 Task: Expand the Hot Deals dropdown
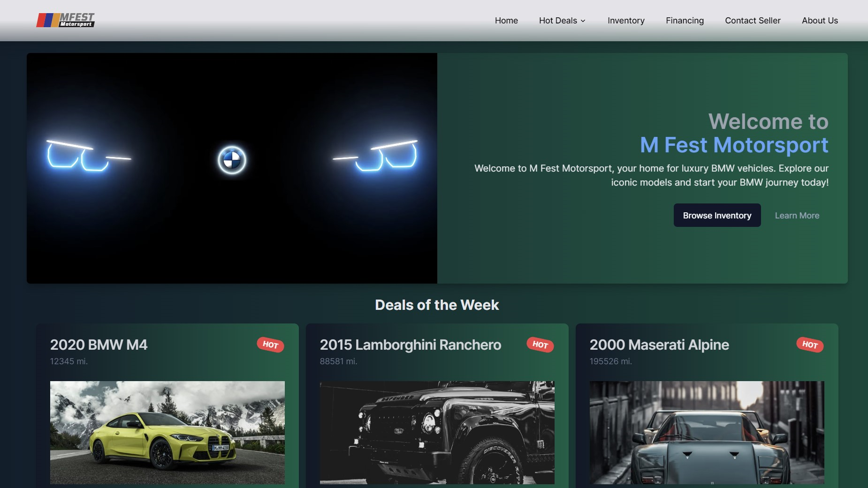[562, 21]
